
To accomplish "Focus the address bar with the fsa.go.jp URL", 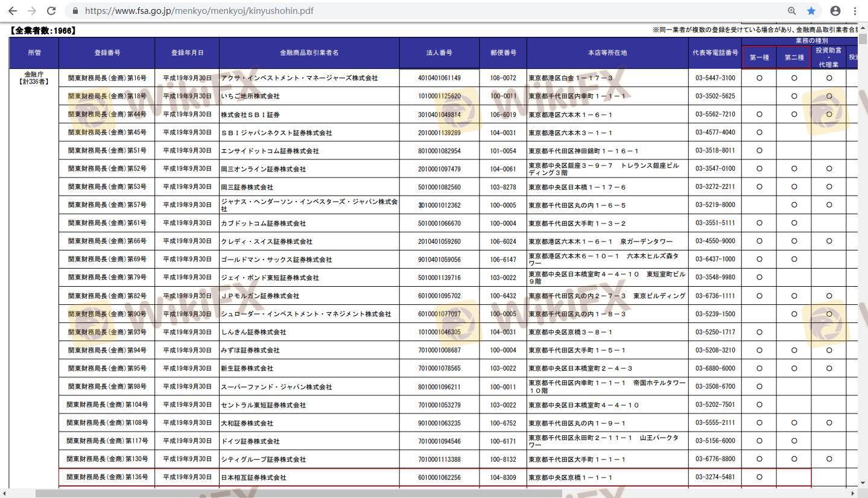I will (199, 11).
